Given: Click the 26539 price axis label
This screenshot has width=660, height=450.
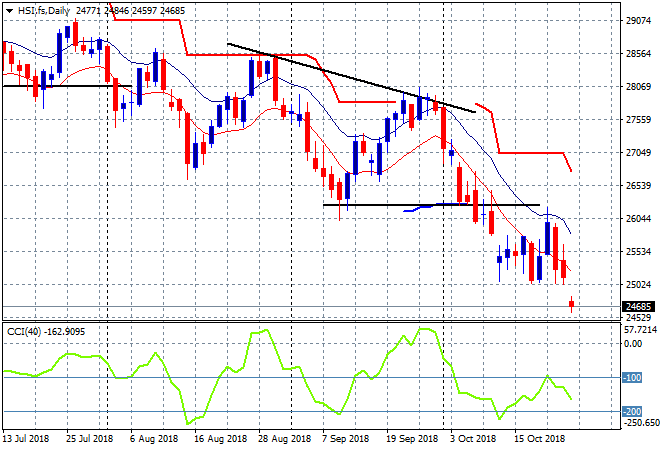Looking at the screenshot, I should tap(638, 186).
